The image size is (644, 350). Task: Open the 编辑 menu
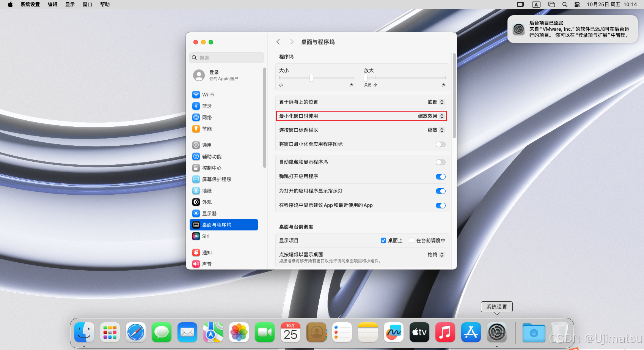(53, 5)
